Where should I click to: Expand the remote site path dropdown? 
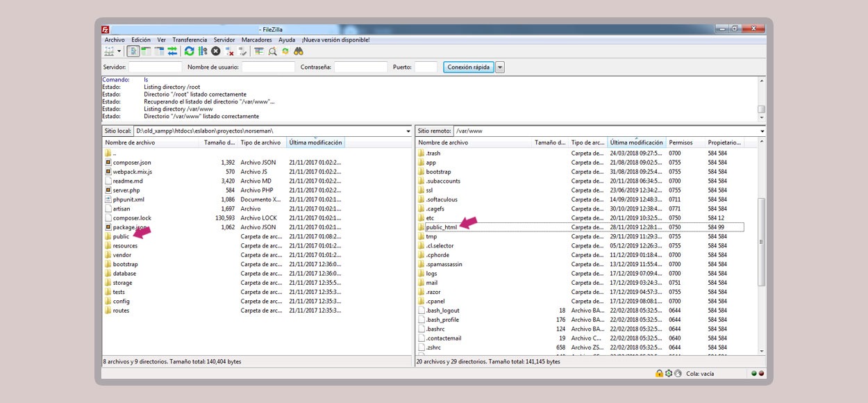(x=762, y=131)
